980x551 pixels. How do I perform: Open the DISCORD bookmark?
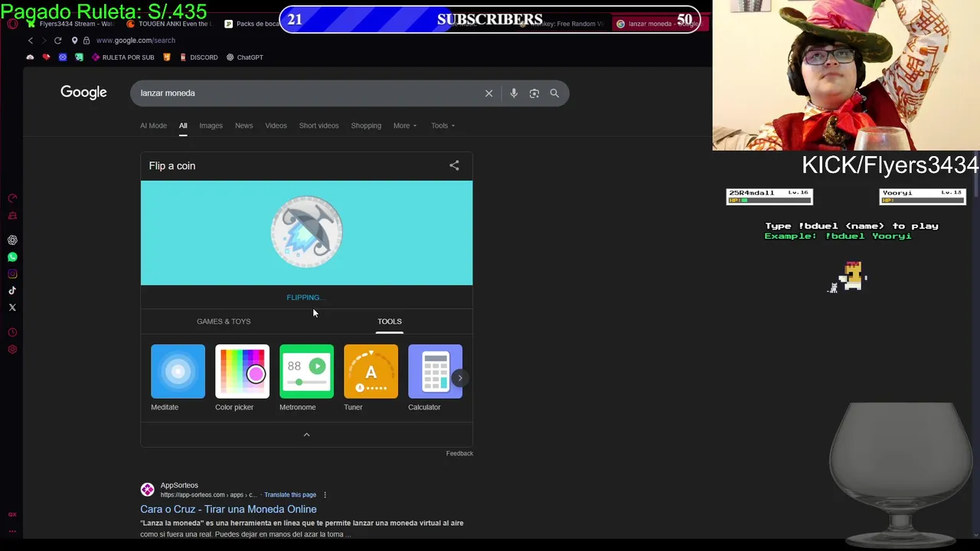pyautogui.click(x=198, y=57)
